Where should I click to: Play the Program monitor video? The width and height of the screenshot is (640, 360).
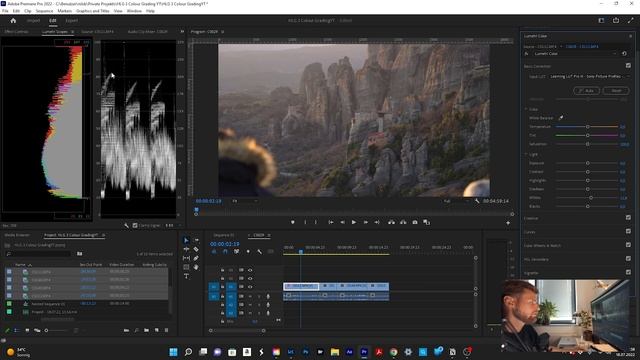click(354, 222)
